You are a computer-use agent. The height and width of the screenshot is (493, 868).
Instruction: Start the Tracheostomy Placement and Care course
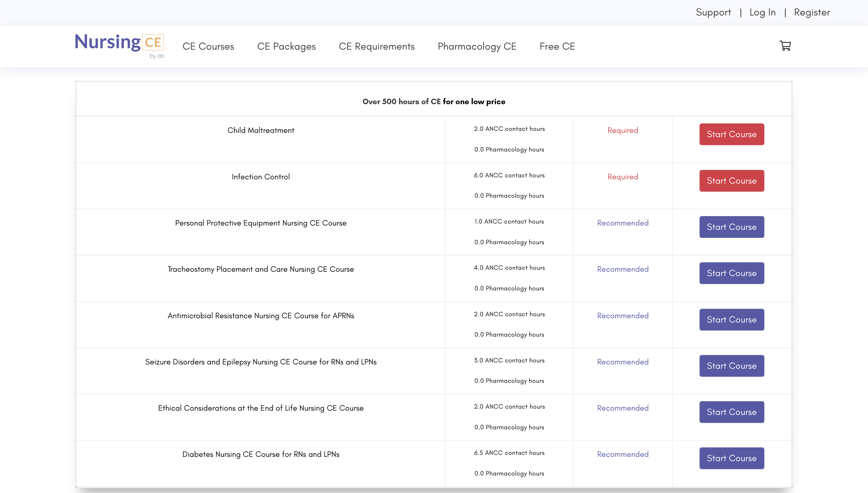[732, 273]
